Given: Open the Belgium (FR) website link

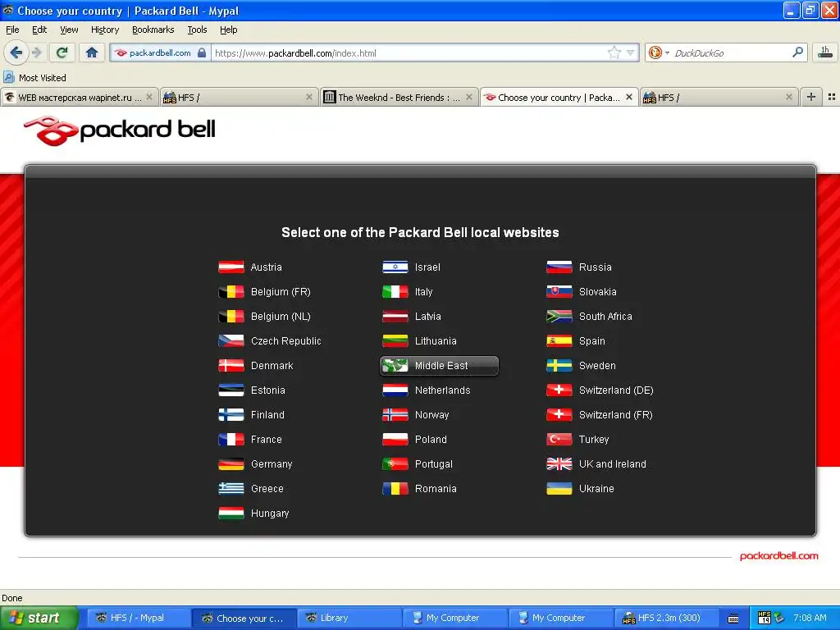Looking at the screenshot, I should (281, 291).
